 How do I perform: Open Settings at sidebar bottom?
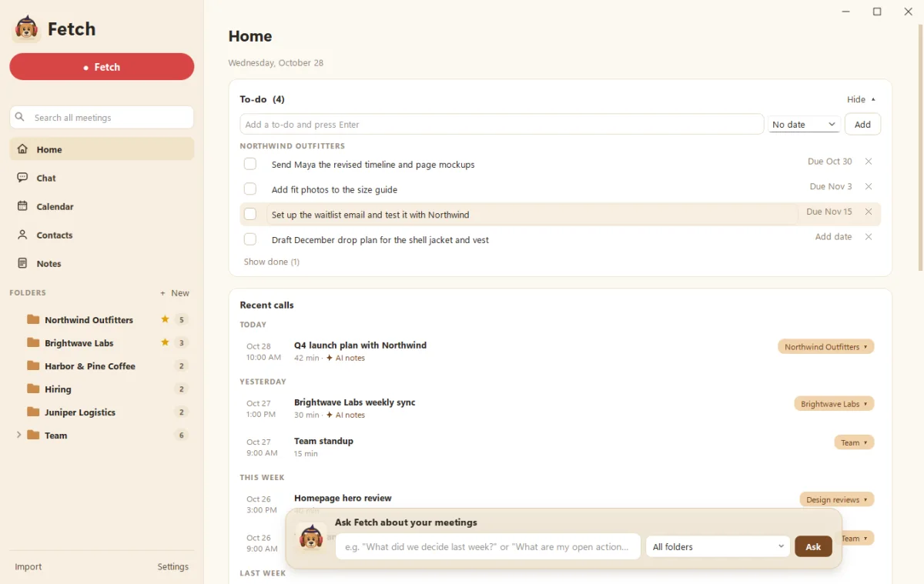tap(173, 566)
